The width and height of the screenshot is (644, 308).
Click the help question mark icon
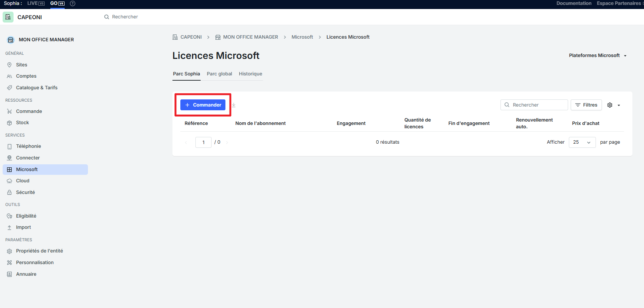point(73,3)
